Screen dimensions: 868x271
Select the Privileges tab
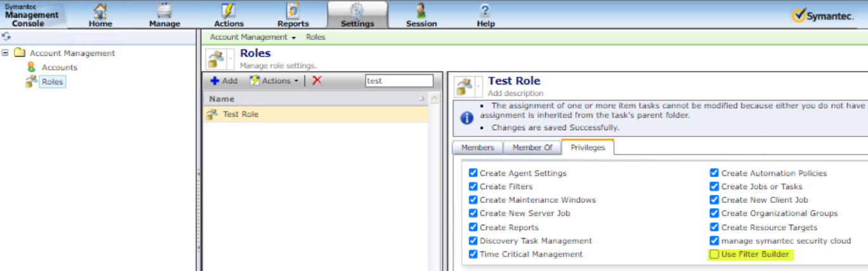click(x=588, y=147)
